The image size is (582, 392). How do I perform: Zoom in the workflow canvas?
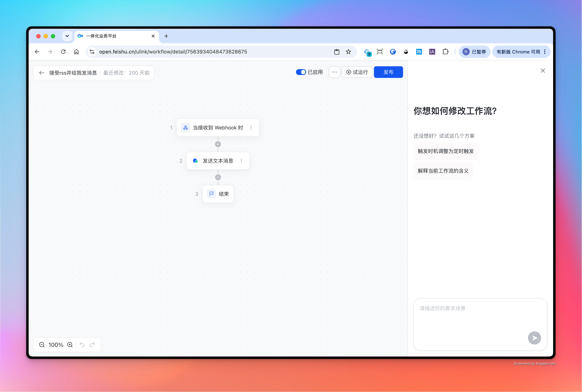point(70,345)
